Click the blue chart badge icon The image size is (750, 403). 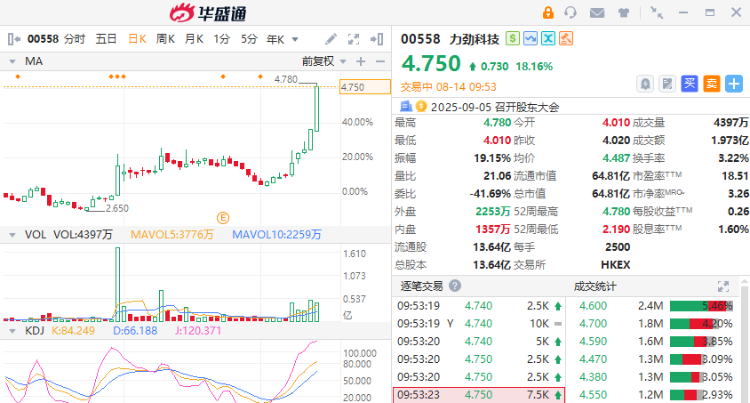tap(530, 38)
